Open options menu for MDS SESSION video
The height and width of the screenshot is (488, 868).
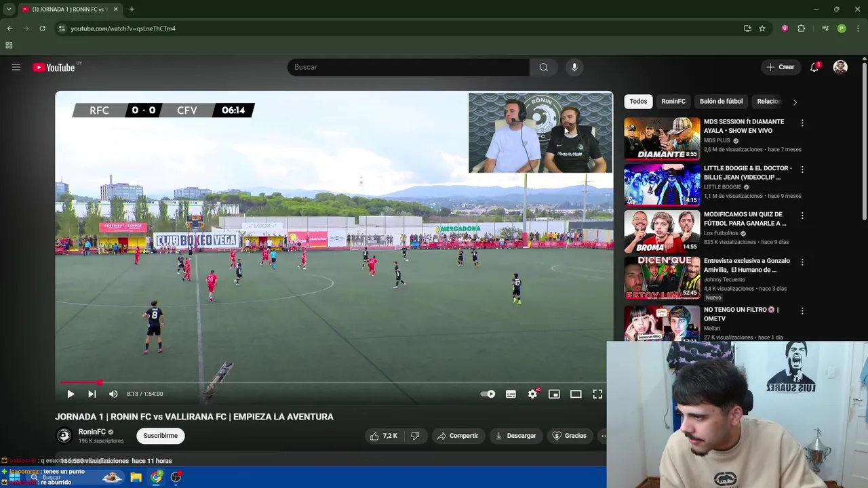pyautogui.click(x=802, y=123)
